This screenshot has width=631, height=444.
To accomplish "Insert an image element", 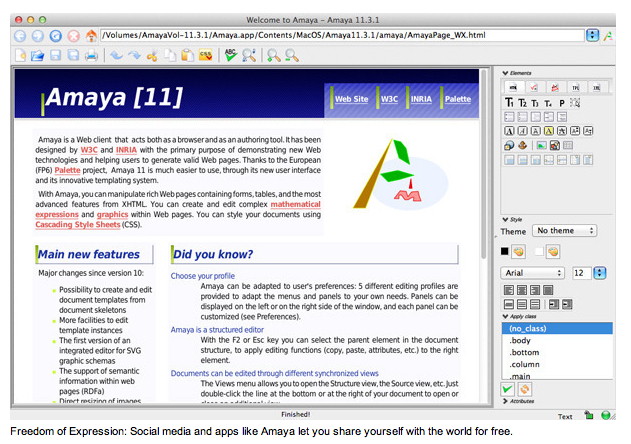I will point(542,145).
